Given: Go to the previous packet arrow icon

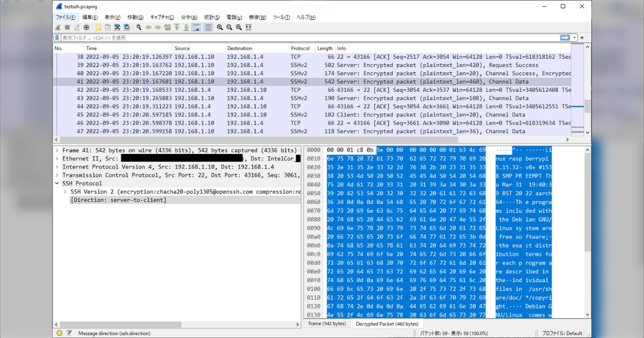Looking at the screenshot, I should point(148,27).
